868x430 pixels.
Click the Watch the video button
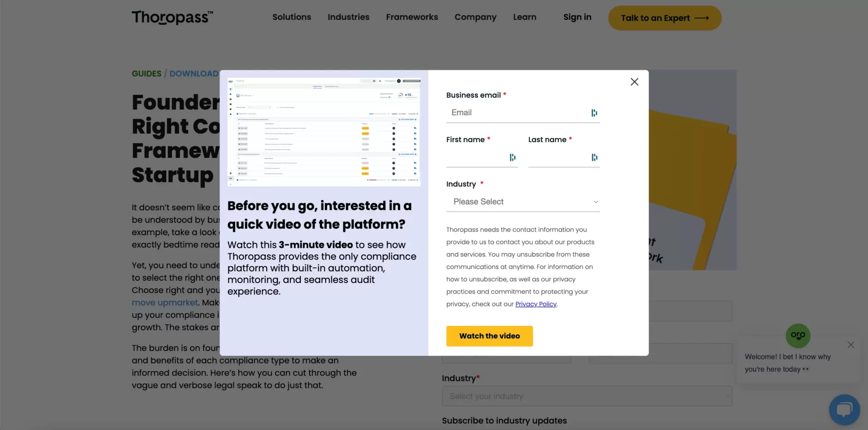click(x=490, y=336)
